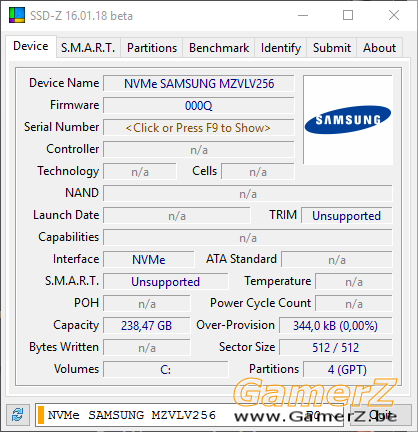Screen dimensions: 418x432
Task: Click the Capabilities value field
Action: pyautogui.click(x=248, y=238)
